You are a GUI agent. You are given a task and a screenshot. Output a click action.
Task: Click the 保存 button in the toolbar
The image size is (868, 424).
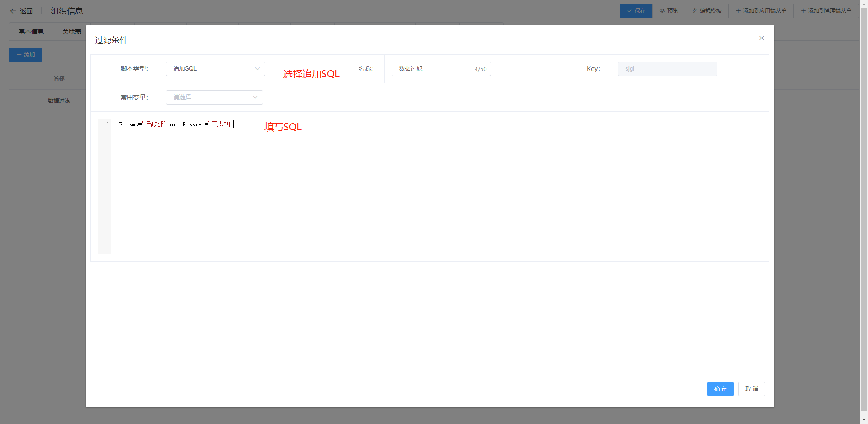click(x=636, y=11)
